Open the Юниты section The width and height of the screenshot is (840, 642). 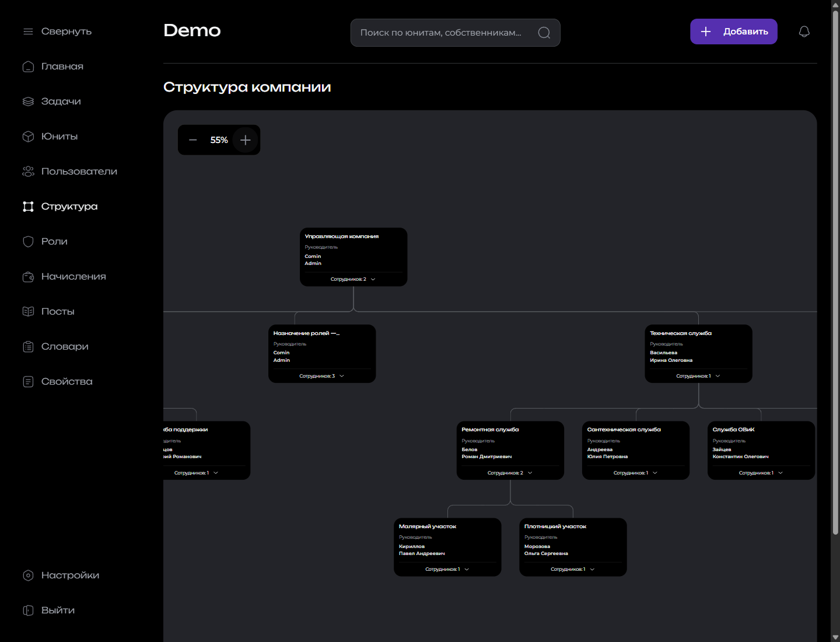[x=60, y=137]
